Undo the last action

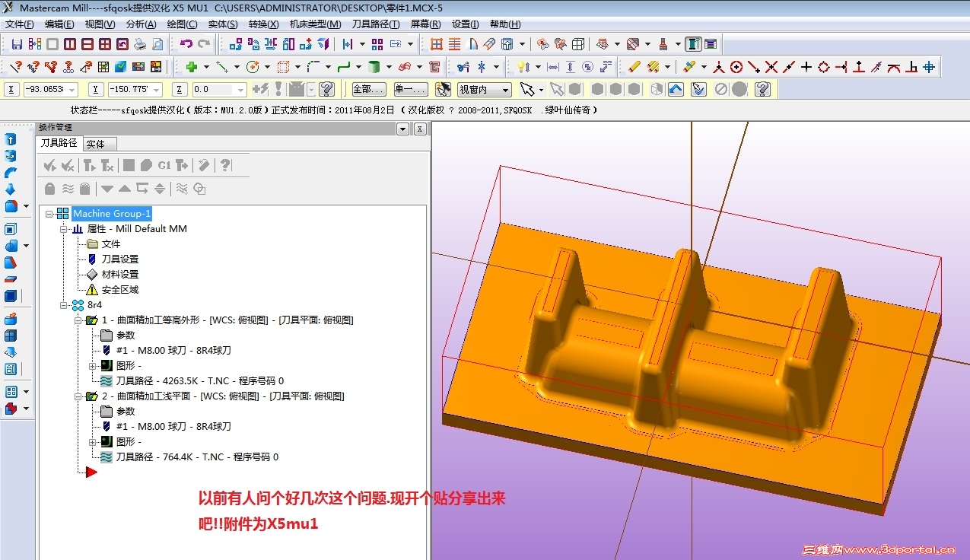185,44
